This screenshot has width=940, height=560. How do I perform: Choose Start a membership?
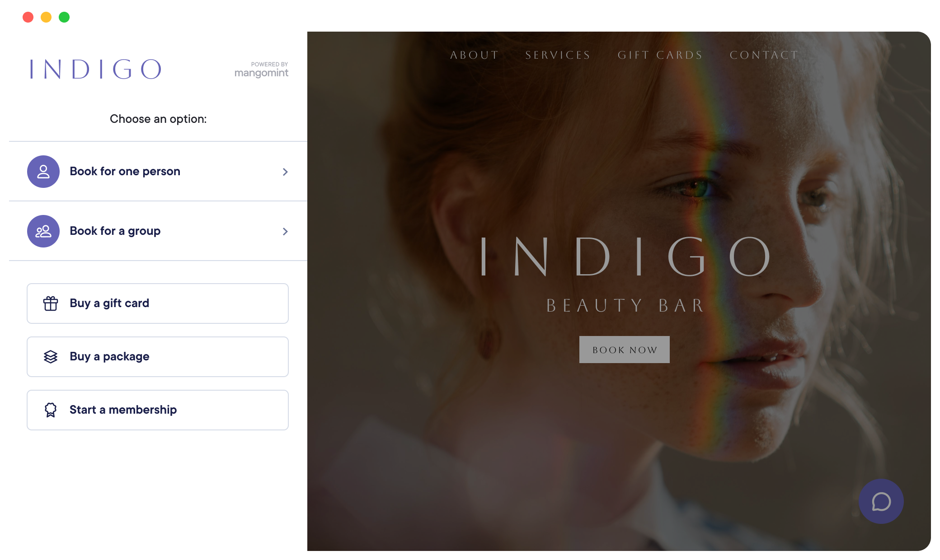(158, 410)
